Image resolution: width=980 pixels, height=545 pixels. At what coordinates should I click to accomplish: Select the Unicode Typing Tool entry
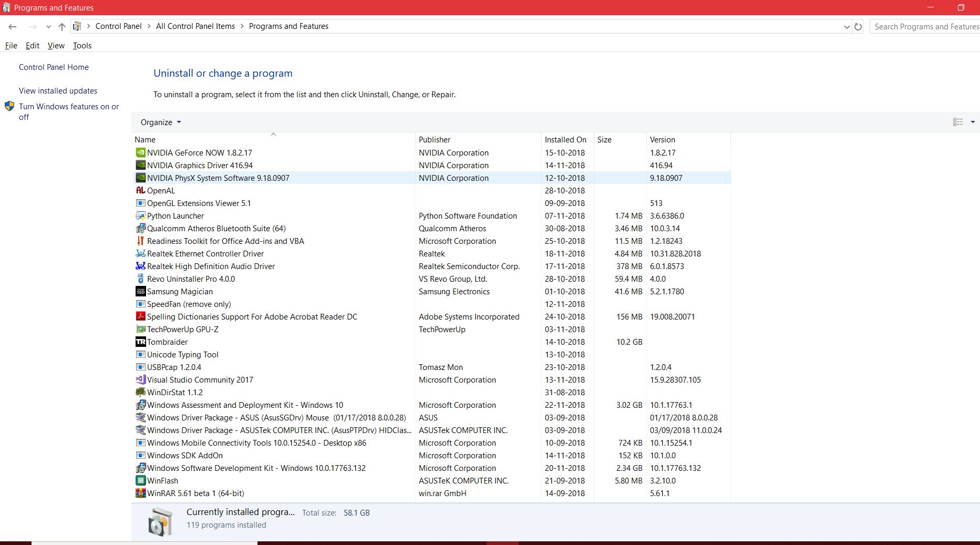pos(431,355)
